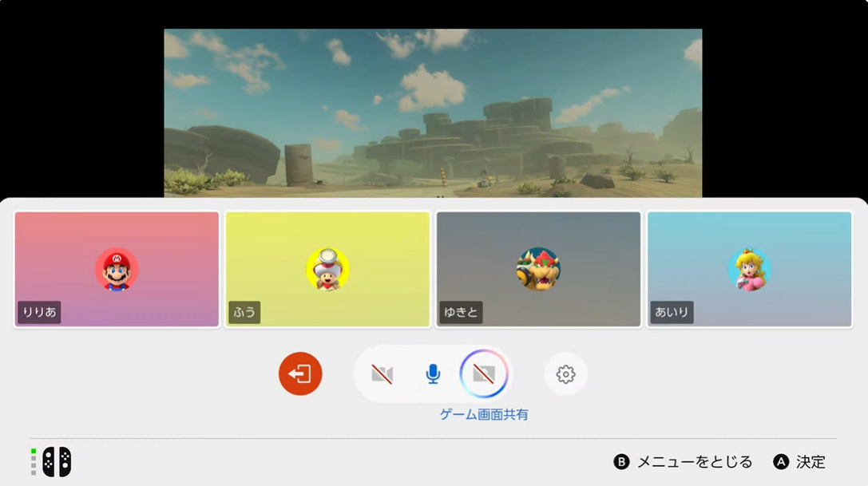Screen dimensions: 868x486
Task: Toggle the camera on
Action: click(x=382, y=374)
